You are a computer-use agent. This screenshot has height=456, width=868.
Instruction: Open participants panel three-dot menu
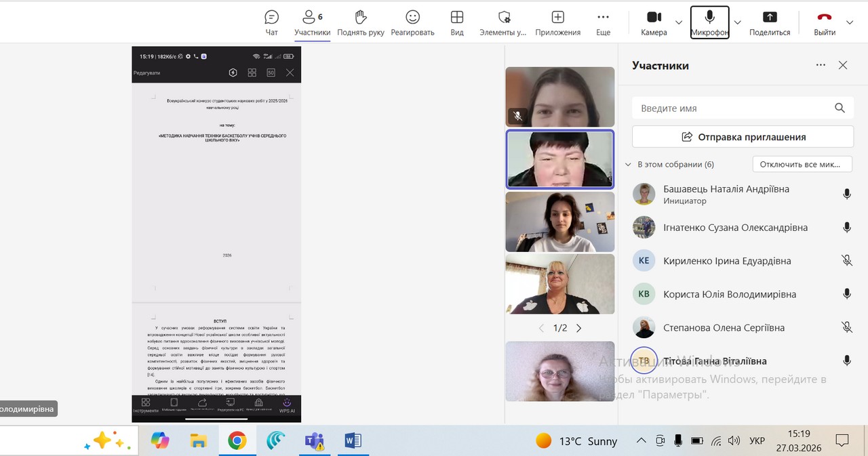pos(821,65)
